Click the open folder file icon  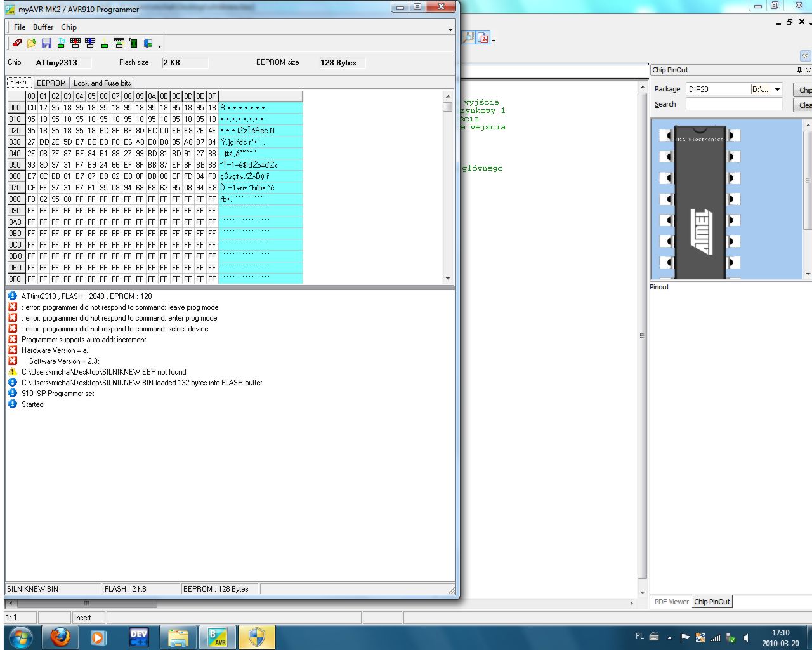[x=31, y=43]
